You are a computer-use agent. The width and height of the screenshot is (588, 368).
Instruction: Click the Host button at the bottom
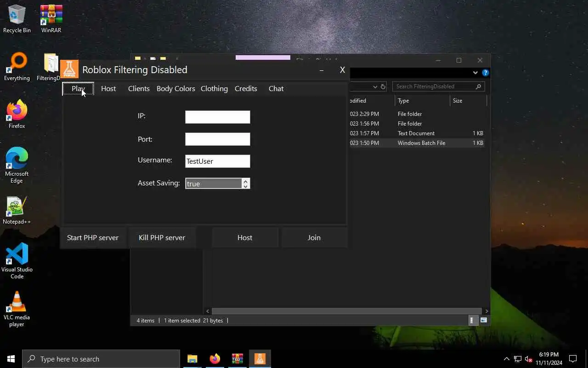(245, 238)
